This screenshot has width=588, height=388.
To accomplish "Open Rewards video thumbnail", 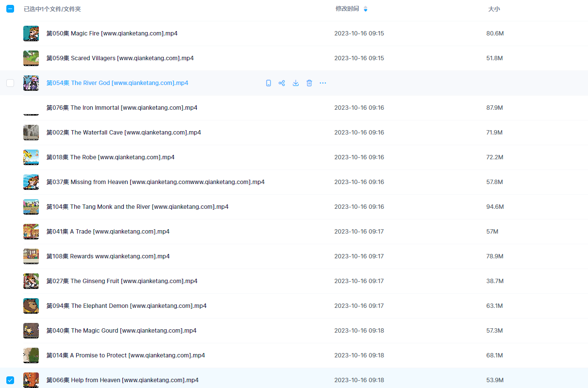I will [31, 256].
